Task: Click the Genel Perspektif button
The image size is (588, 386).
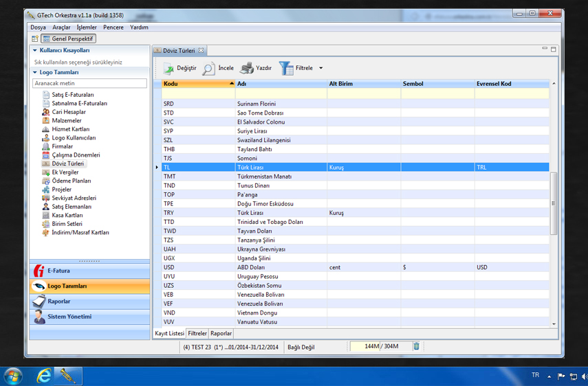Action: (68, 38)
